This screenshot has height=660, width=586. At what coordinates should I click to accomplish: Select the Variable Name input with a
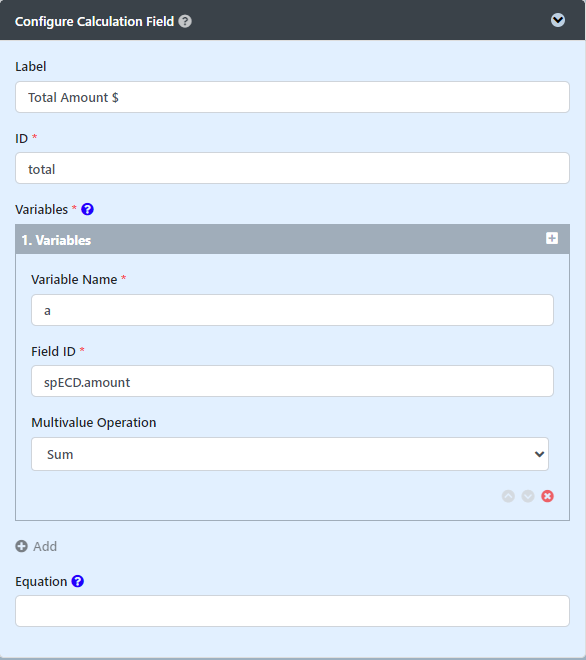(292, 310)
